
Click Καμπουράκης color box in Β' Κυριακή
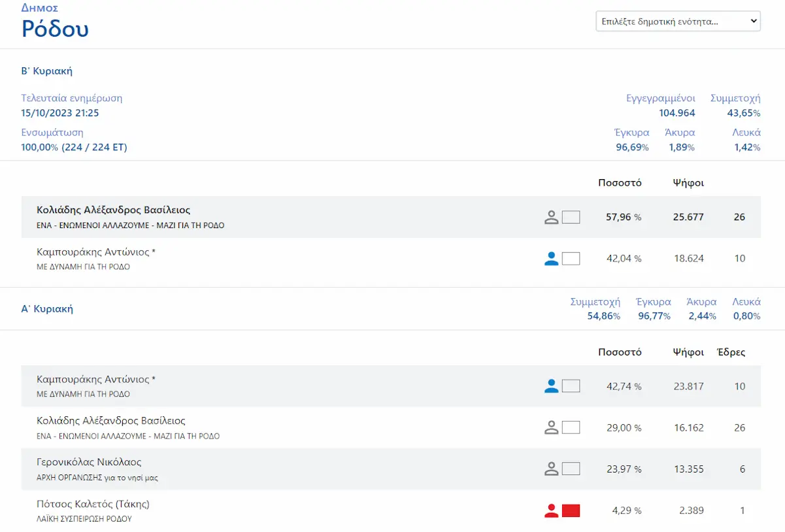point(571,259)
